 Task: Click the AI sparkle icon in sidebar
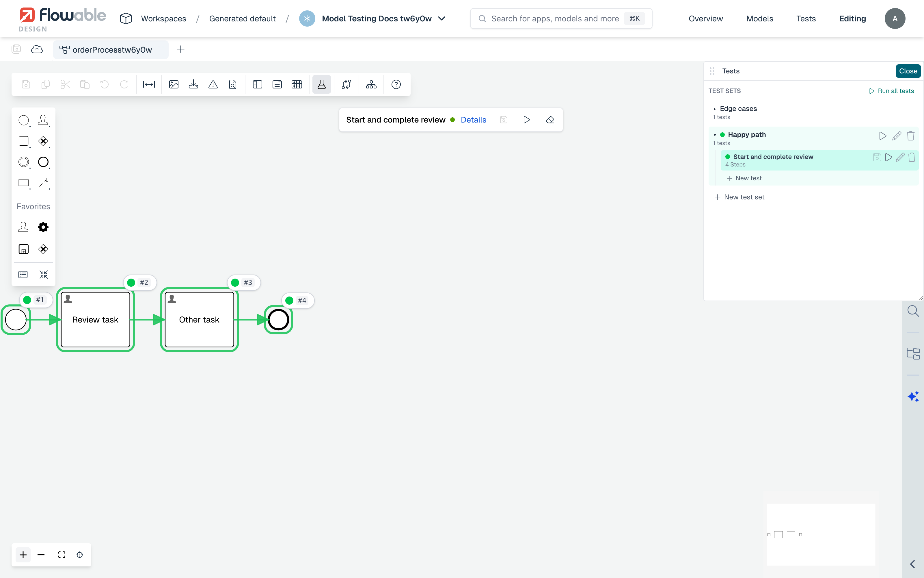[x=913, y=397]
